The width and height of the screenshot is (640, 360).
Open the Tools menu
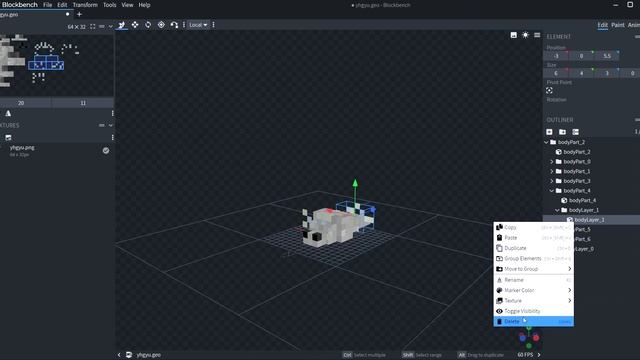(109, 5)
